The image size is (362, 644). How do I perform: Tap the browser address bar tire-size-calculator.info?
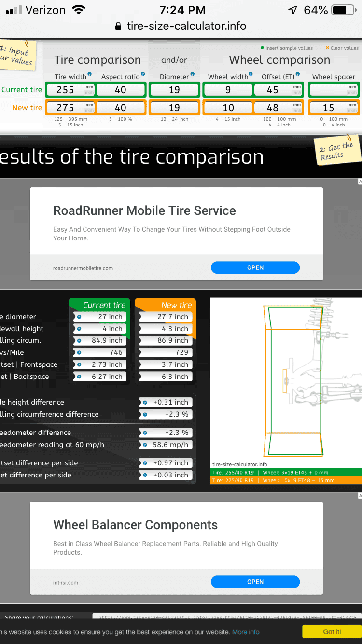181,26
